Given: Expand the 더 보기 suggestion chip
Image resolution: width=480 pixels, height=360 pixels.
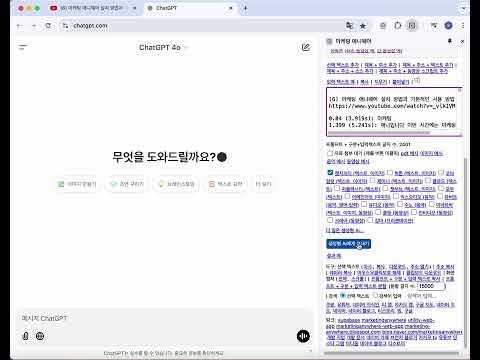Looking at the screenshot, I should (263, 184).
